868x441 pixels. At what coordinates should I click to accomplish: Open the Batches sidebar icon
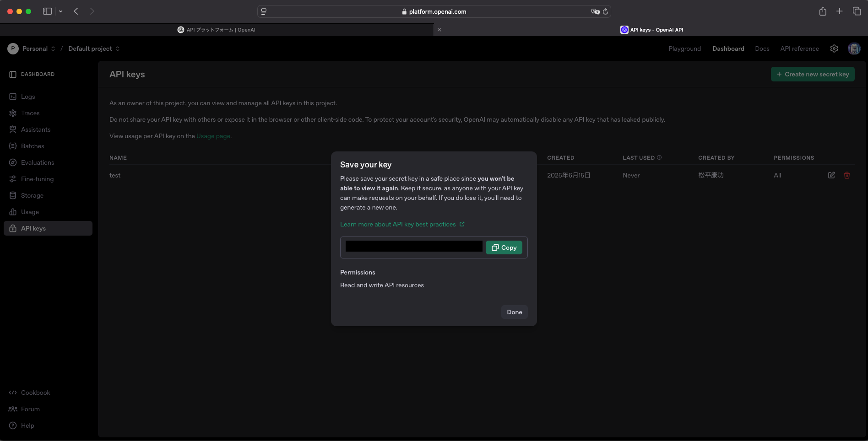point(13,146)
